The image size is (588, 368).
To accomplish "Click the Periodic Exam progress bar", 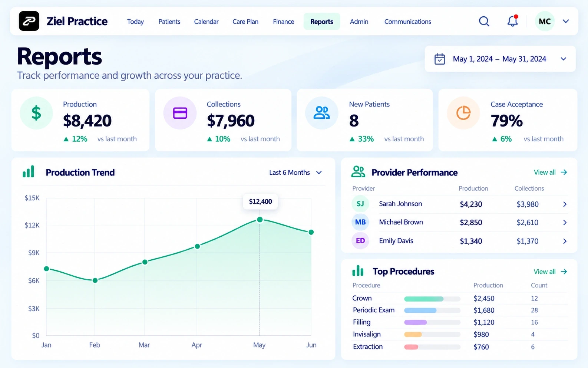I will coord(432,310).
